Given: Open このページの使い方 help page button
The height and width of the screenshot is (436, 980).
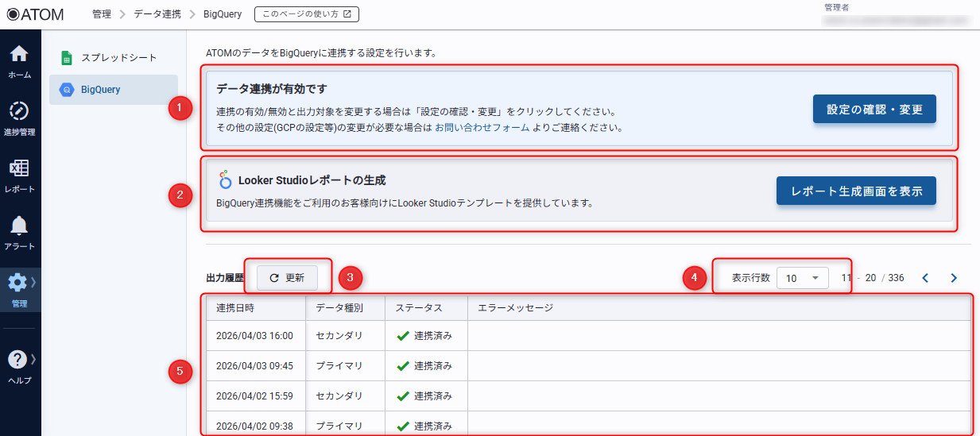Looking at the screenshot, I should (x=307, y=14).
